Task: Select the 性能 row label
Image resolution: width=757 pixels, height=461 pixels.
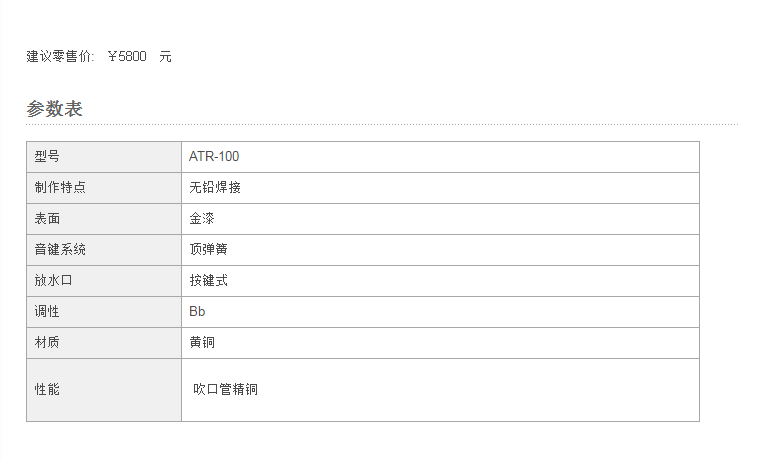Action: click(x=104, y=390)
